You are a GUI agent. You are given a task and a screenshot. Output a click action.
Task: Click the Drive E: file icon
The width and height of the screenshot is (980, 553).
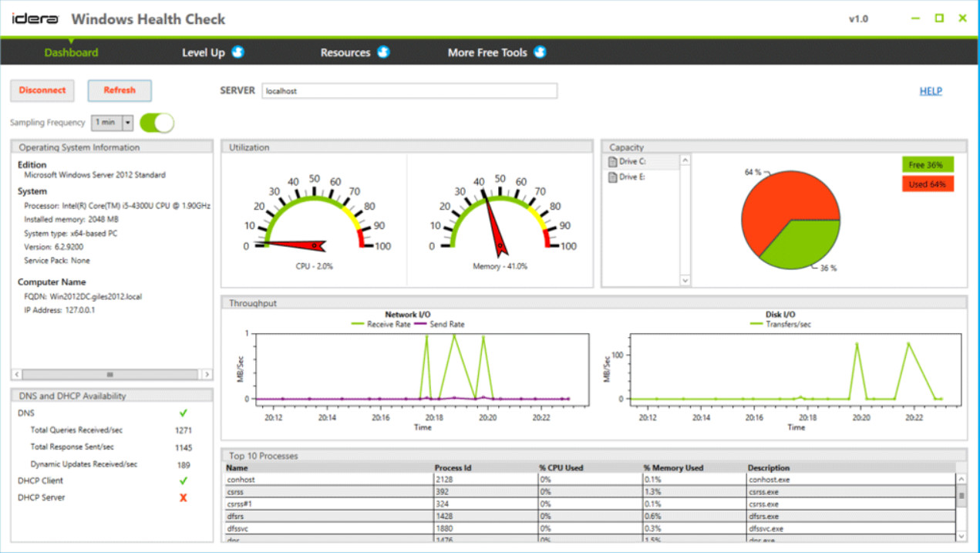click(612, 177)
